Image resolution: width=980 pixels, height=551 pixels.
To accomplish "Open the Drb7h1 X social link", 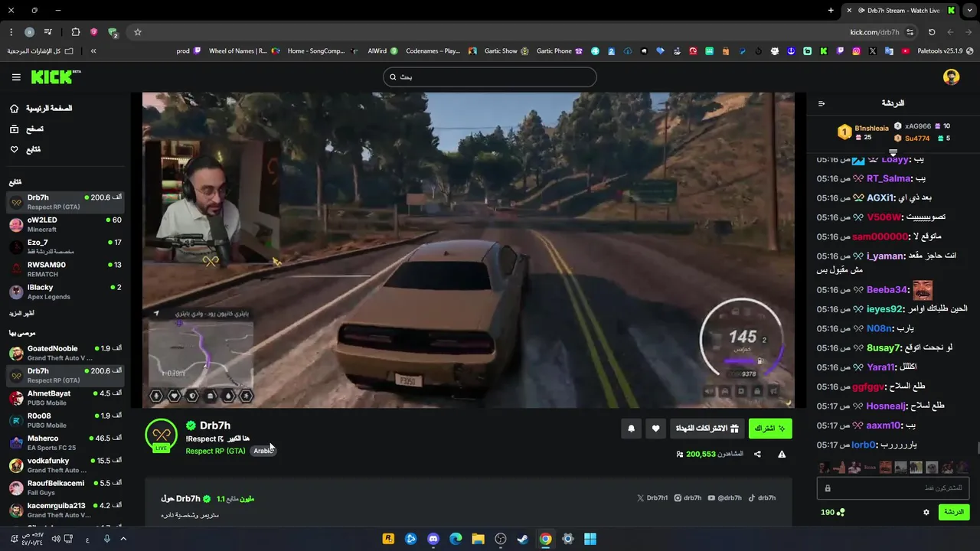I will pos(652,498).
